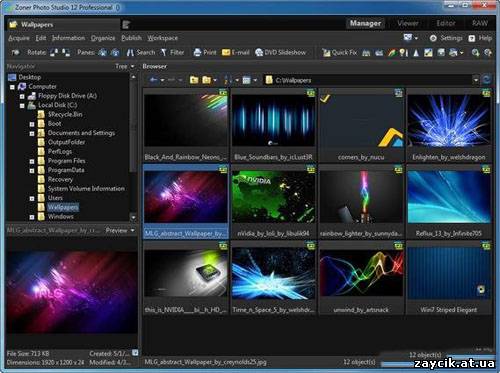Image resolution: width=500 pixels, height=373 pixels.
Task: Click the Quick Fix toolbar icon
Action: [326, 52]
